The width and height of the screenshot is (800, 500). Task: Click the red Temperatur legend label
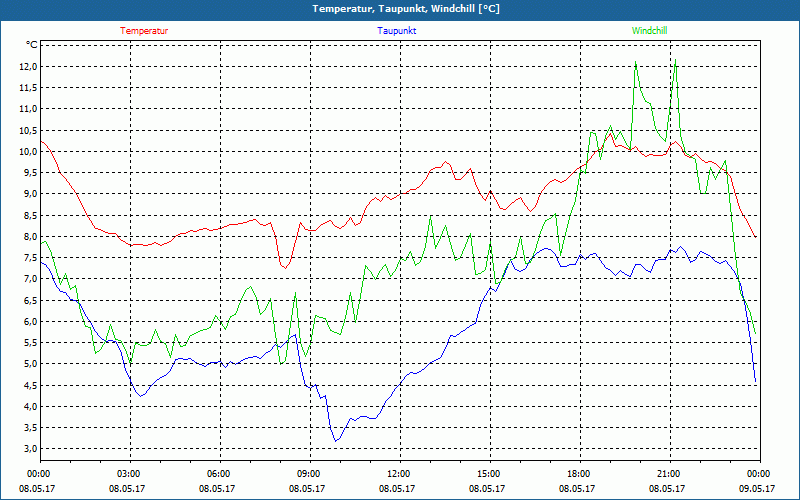pyautogui.click(x=144, y=31)
